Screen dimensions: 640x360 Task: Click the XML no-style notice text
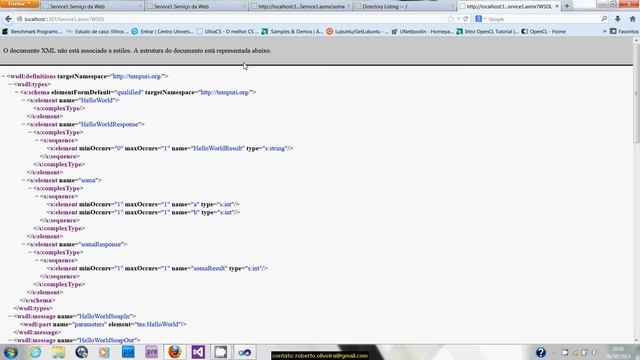click(x=137, y=51)
